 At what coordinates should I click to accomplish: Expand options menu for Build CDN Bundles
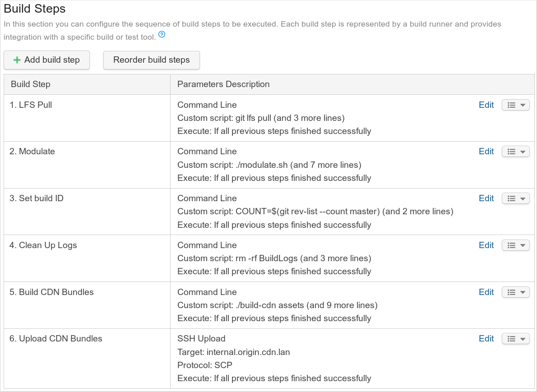(x=515, y=292)
